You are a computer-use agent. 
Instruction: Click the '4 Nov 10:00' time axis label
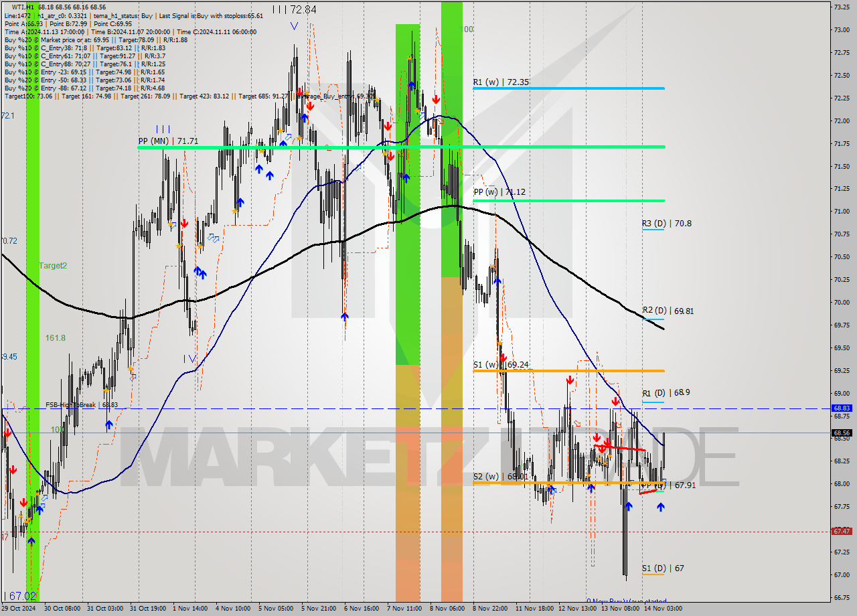(x=233, y=609)
